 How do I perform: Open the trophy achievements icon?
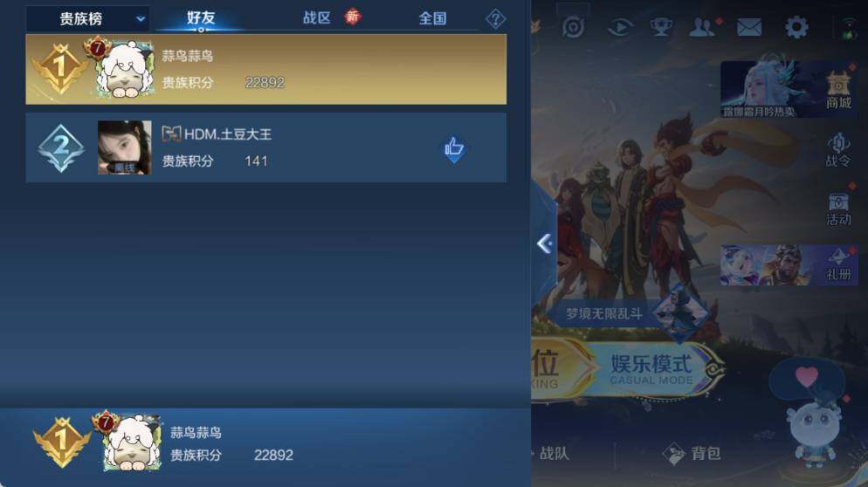click(x=661, y=27)
